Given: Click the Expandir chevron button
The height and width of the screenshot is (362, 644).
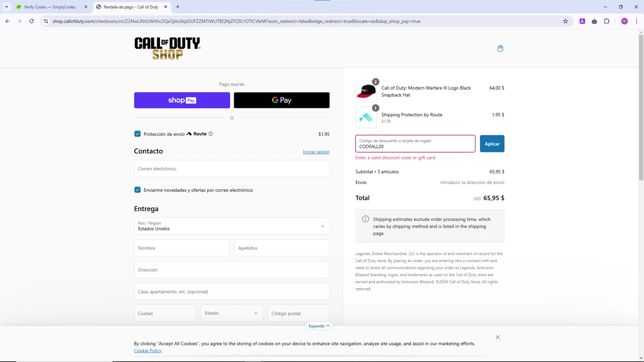Looking at the screenshot, I should point(319,326).
